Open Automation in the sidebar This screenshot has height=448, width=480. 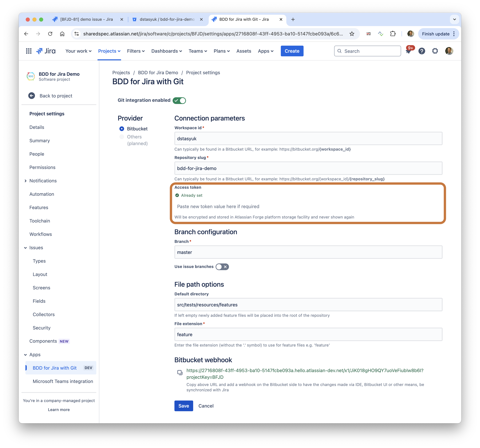[x=42, y=194]
